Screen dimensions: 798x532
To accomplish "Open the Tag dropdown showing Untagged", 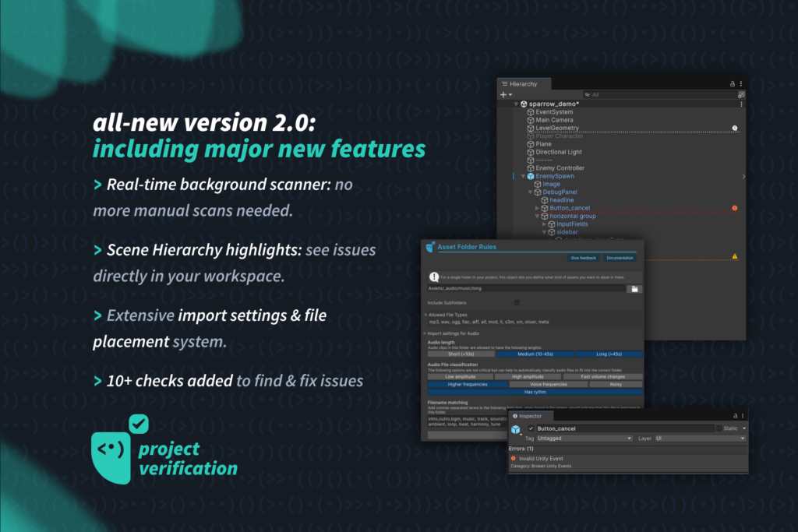I will tap(584, 439).
